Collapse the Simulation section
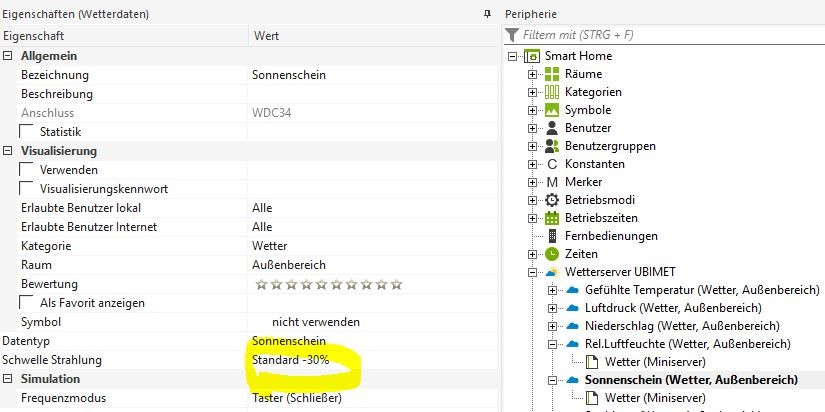This screenshot has width=825, height=412. pos(8,379)
